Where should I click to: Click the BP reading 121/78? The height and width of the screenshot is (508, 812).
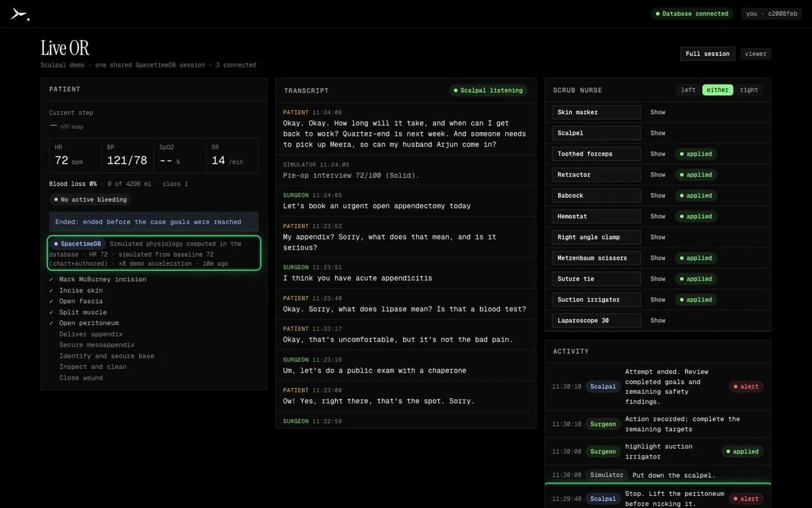[x=127, y=161]
